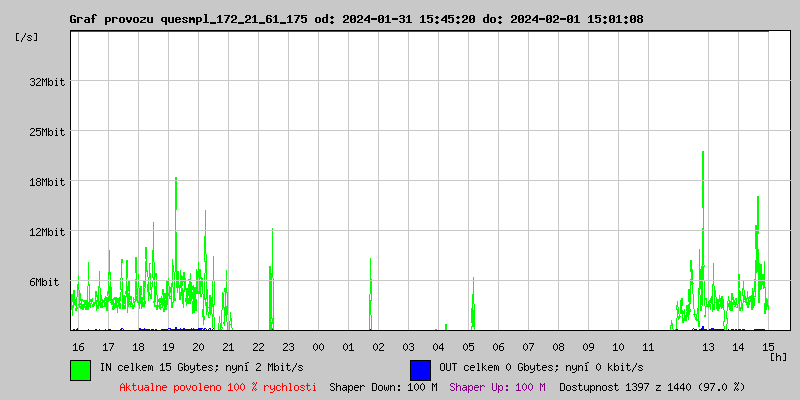This screenshot has width=800, height=400.
Task: Click hour 05 on the time axis
Action: pyautogui.click(x=468, y=347)
